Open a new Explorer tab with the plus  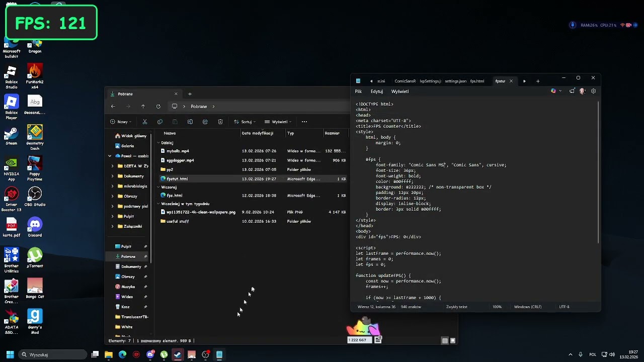[190, 94]
